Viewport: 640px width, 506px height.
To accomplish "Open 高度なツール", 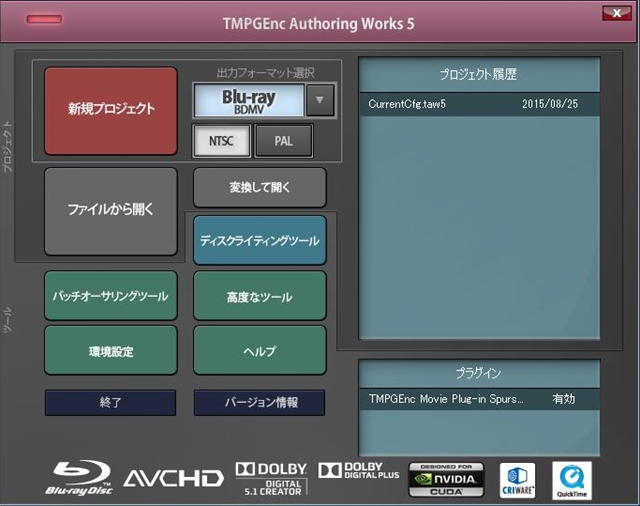I will tap(260, 295).
